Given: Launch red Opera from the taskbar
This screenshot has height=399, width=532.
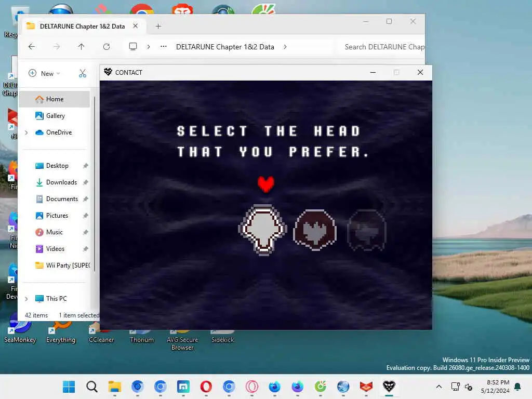Looking at the screenshot, I should point(206,387).
